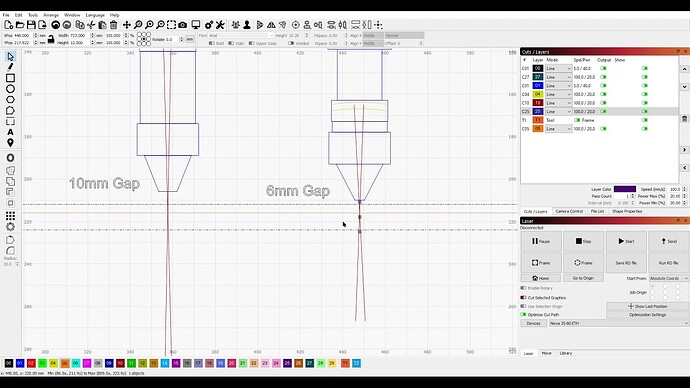Click the Start laser button

(626, 241)
